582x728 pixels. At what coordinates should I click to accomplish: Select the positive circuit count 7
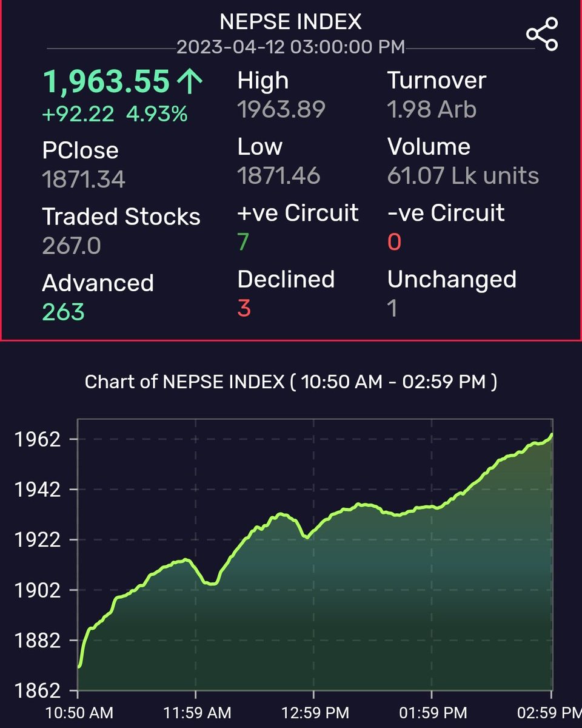(243, 242)
